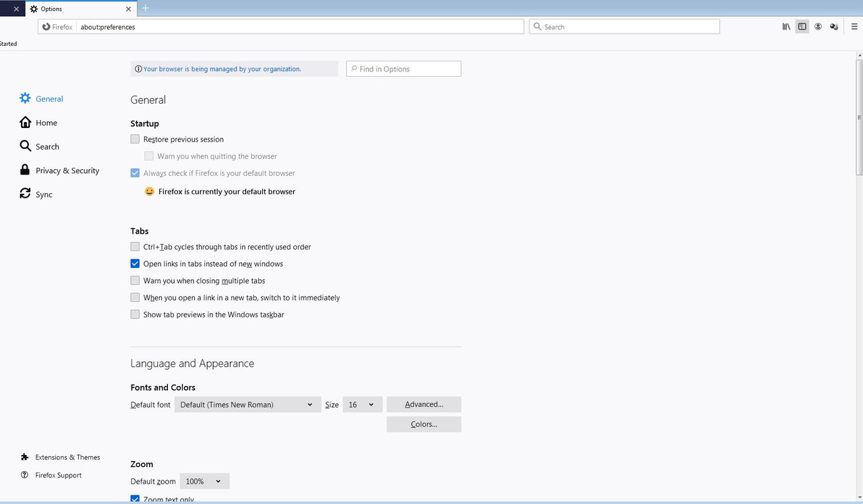Select the General gear icon in sidebar
Image resolution: width=863 pixels, height=504 pixels.
point(24,98)
